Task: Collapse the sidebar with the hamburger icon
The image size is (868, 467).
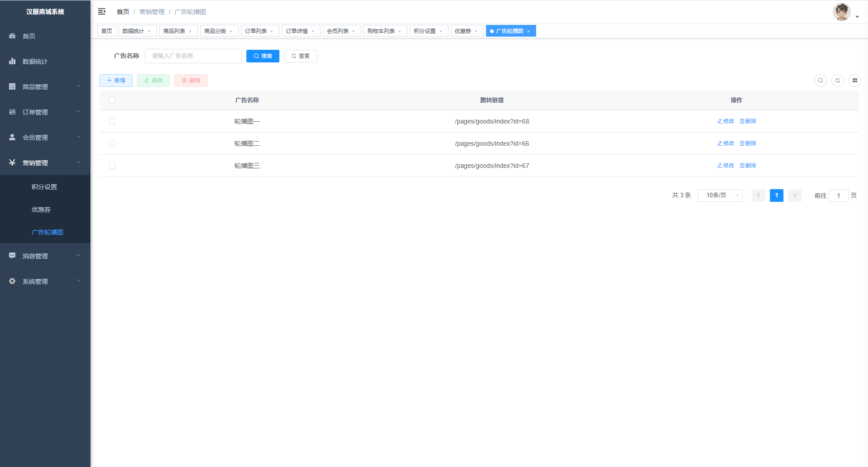Action: click(102, 11)
